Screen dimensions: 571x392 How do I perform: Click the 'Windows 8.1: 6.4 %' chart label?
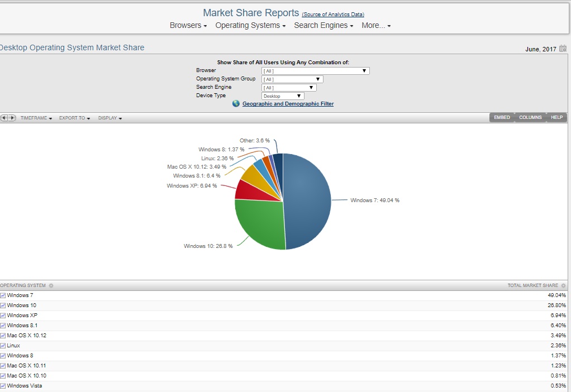pos(197,176)
